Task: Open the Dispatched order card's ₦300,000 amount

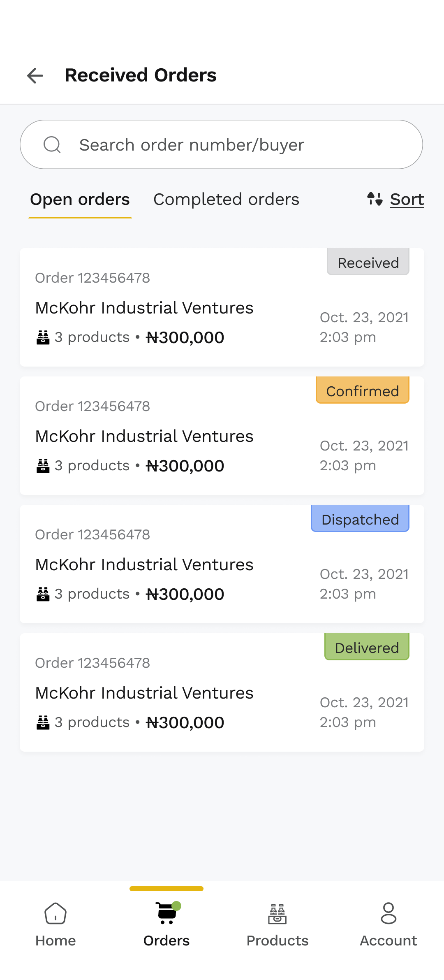Action: click(185, 594)
